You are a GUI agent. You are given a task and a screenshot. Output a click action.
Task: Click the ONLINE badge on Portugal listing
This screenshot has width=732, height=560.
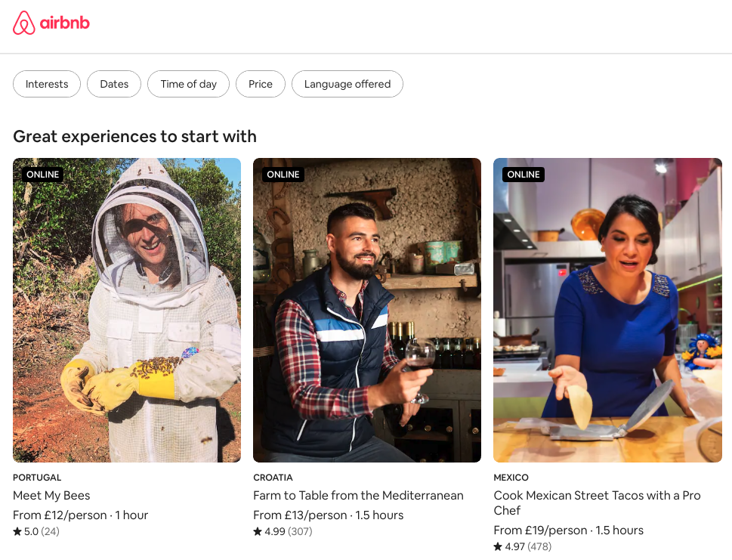[42, 174]
